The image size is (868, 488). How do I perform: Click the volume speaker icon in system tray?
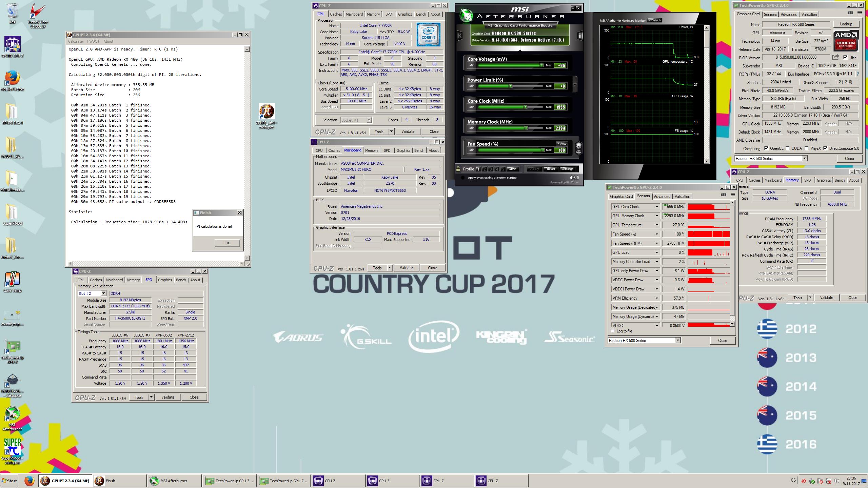[x=836, y=481]
